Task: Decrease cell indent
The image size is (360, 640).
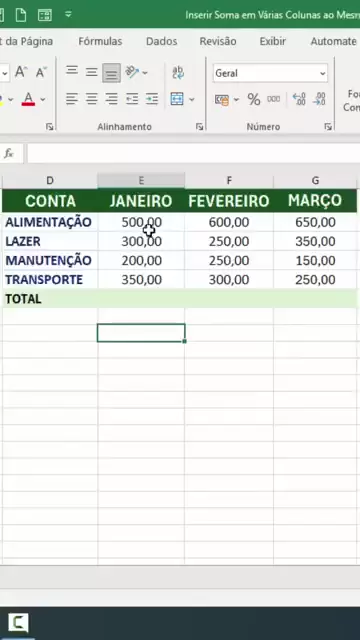Action: pos(132,99)
